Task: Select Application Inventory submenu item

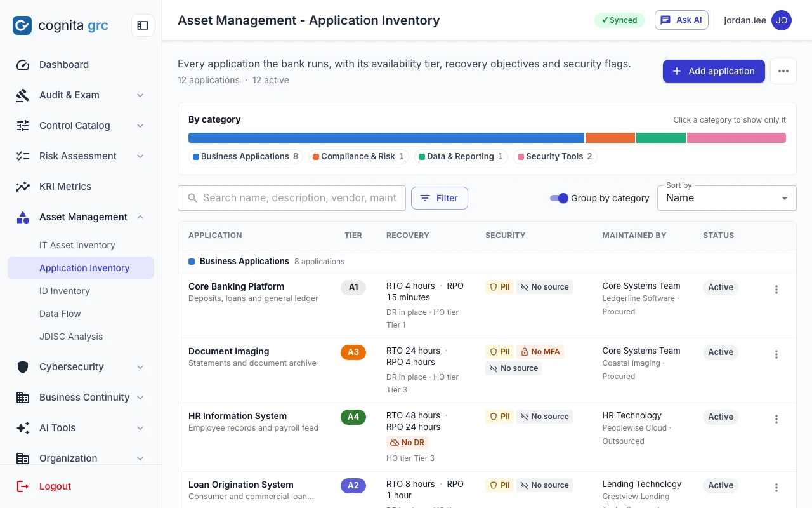Action: click(81, 268)
